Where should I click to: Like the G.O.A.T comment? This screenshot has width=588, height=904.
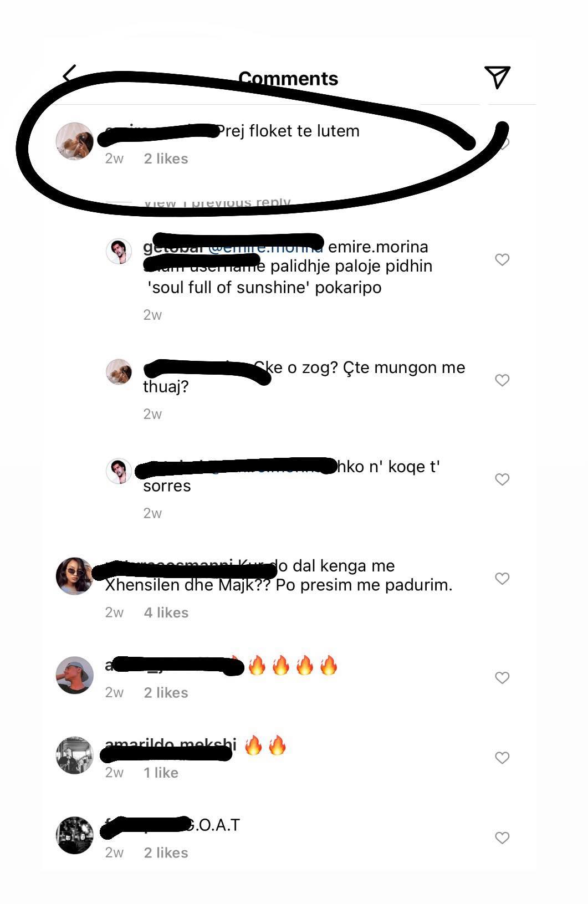click(x=502, y=837)
